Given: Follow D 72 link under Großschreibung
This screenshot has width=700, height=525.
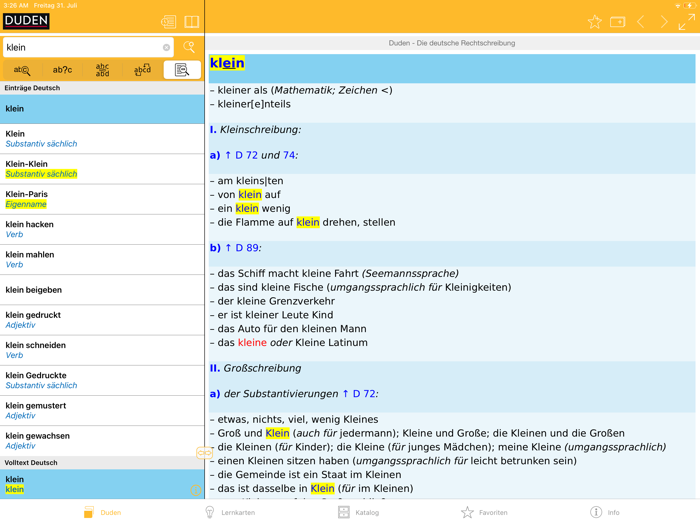Looking at the screenshot, I should [364, 394].
